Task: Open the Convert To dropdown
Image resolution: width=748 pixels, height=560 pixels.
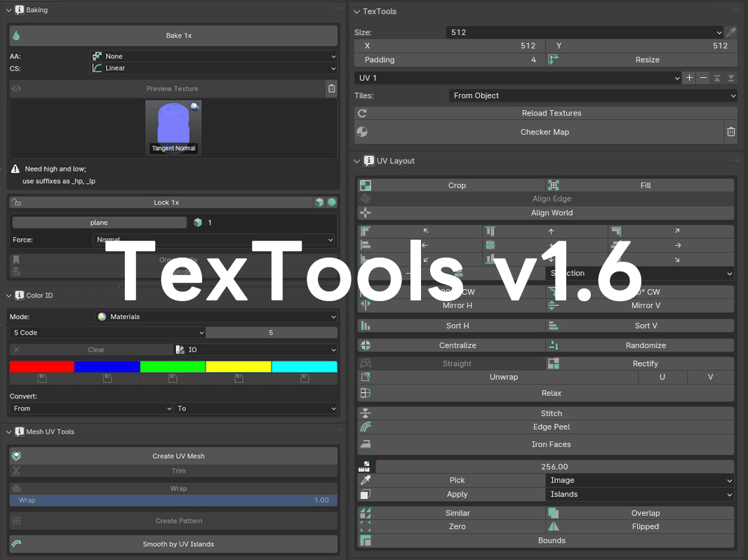Action: 255,409
